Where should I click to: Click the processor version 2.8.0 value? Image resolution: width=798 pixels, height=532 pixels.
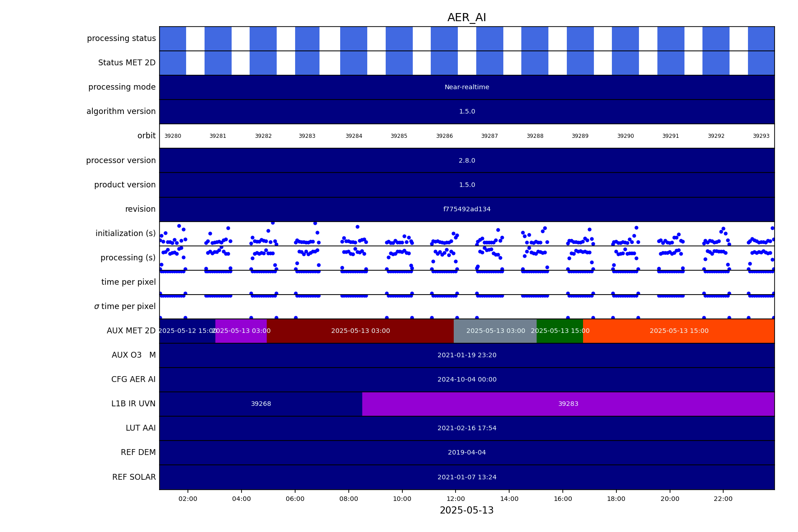(467, 161)
